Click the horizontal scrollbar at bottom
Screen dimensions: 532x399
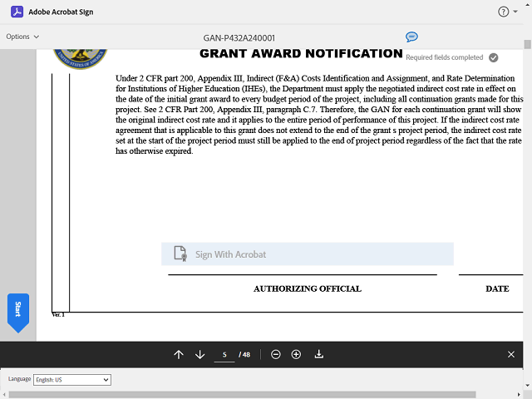(x=242, y=395)
